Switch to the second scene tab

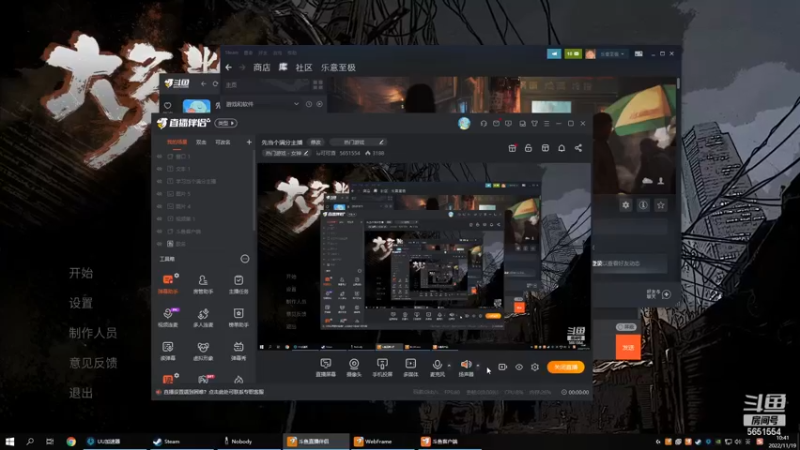tap(201, 142)
